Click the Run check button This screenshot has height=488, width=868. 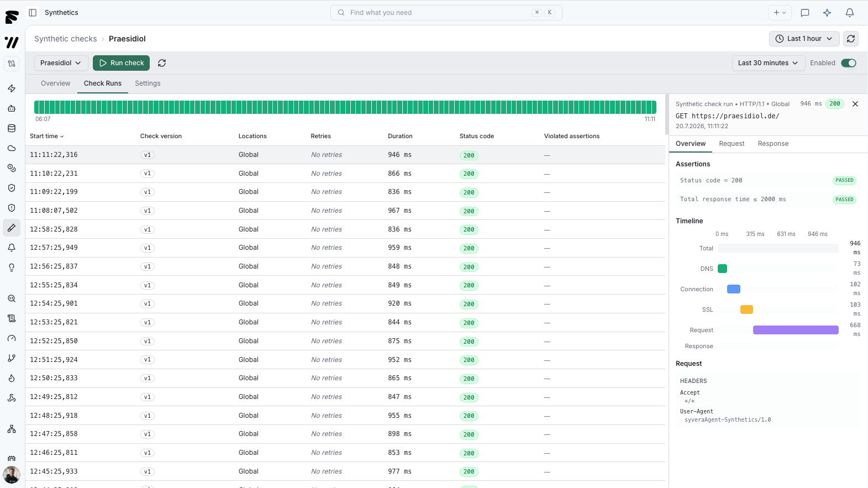tap(121, 63)
